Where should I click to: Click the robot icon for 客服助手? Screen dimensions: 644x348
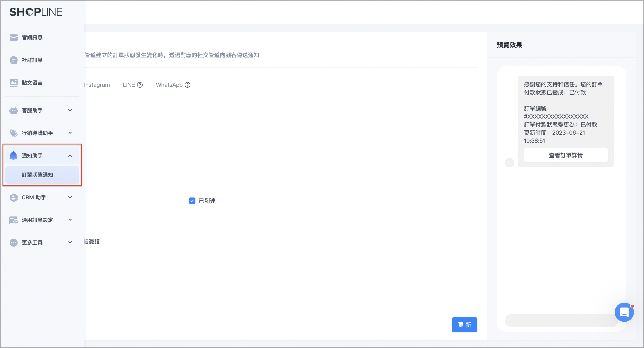[13, 110]
